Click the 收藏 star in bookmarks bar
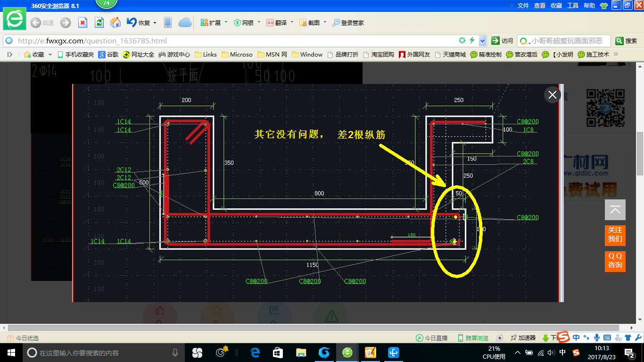 (33, 55)
